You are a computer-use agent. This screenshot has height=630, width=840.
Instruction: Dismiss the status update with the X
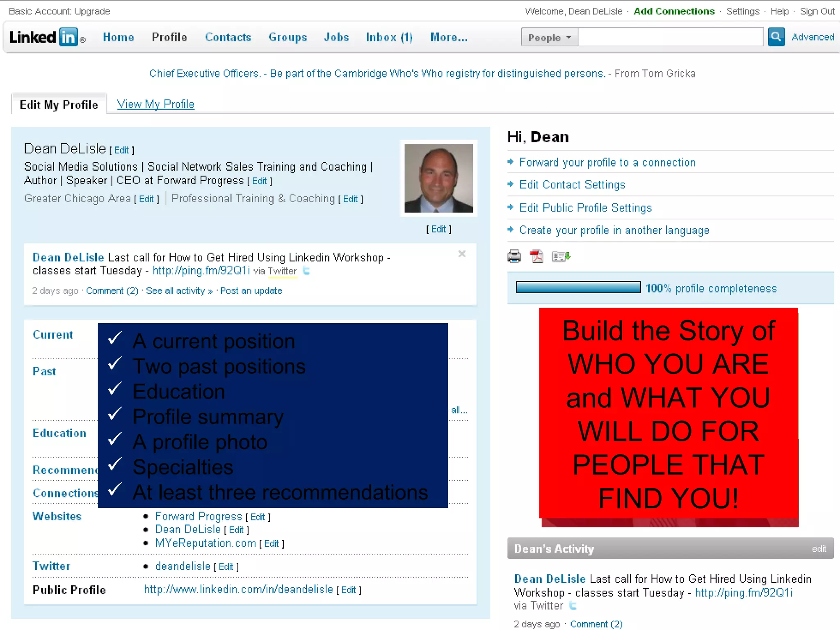pyautogui.click(x=462, y=254)
